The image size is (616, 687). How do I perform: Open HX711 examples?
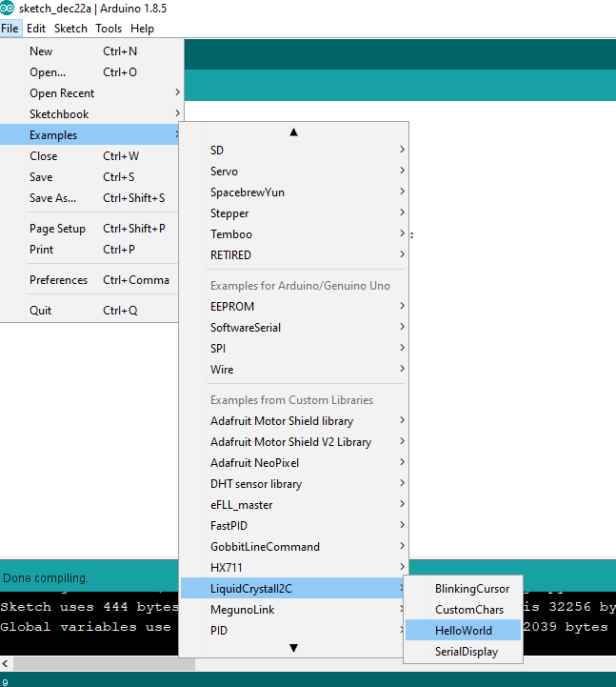click(294, 568)
